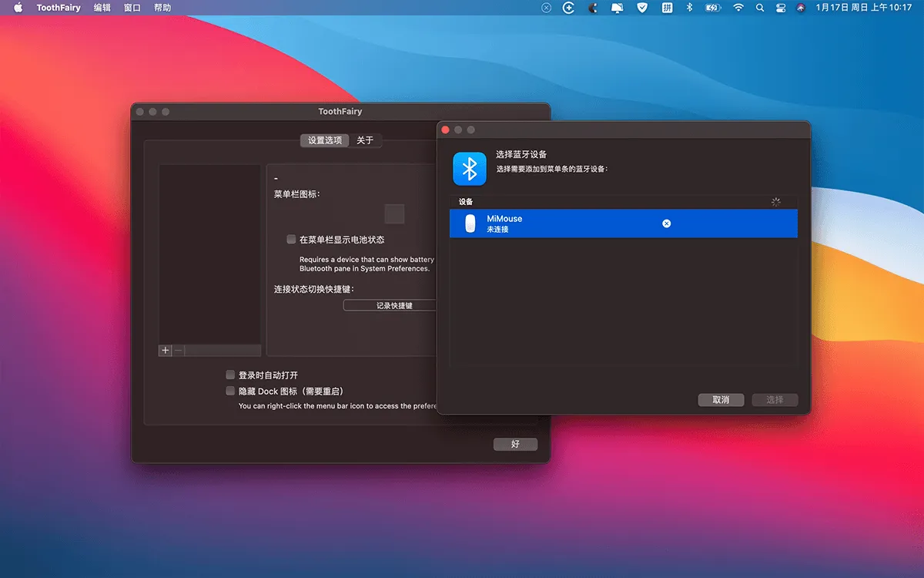924x578 pixels.
Task: Open the 编辑 menu
Action: click(x=102, y=8)
